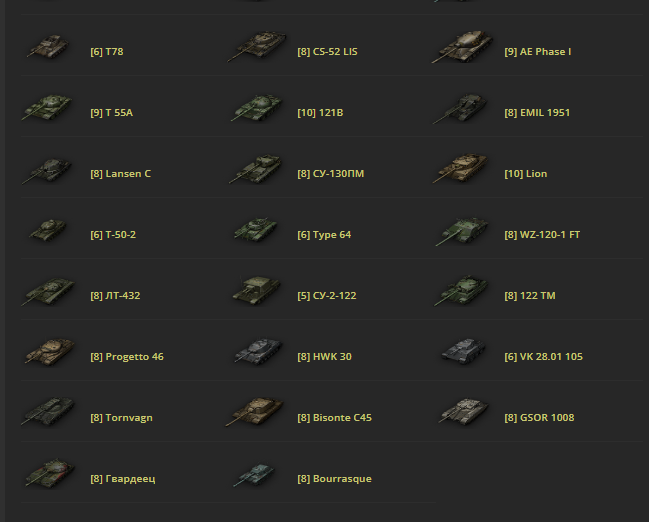Open the [6] T-50-2 entry

113,234
